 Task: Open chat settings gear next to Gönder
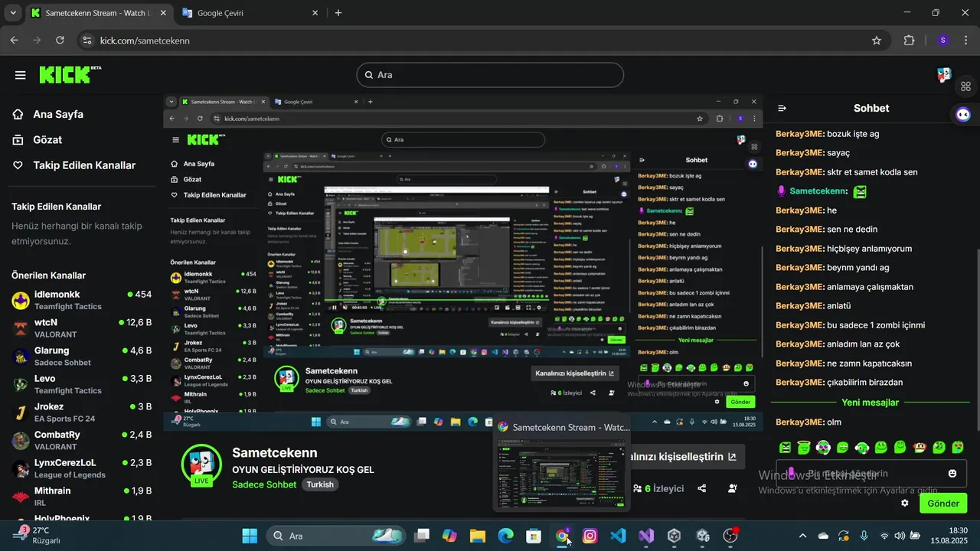coord(904,503)
